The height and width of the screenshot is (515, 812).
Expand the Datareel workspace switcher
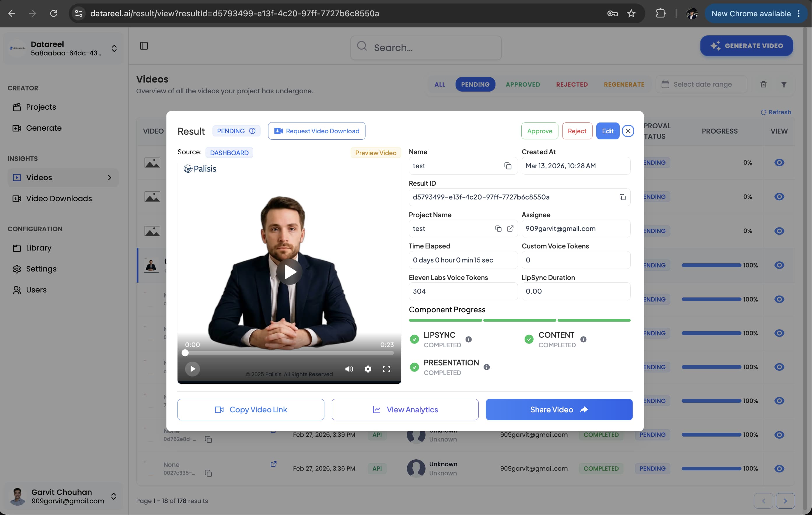pyautogui.click(x=114, y=48)
